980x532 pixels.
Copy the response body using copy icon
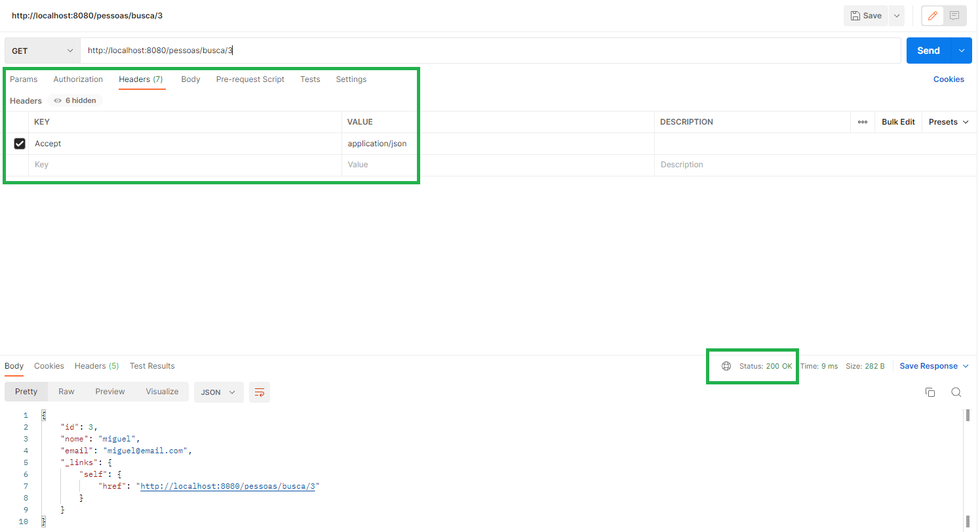930,392
